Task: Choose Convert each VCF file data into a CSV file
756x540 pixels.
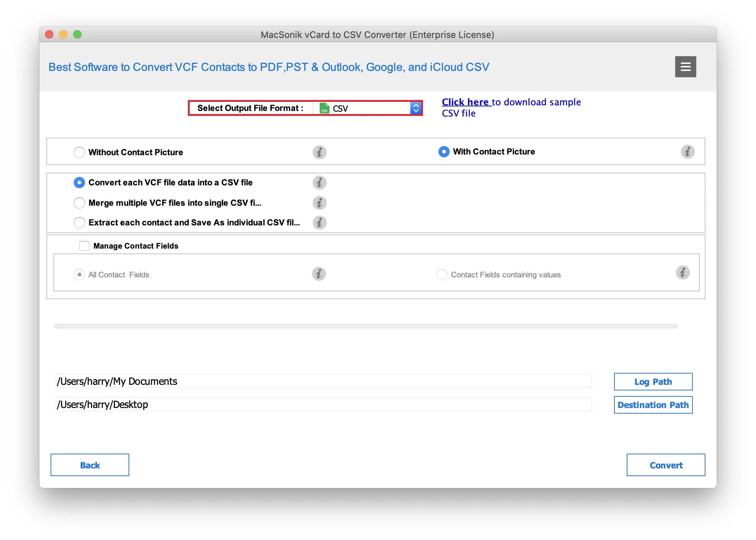Action: [x=79, y=183]
